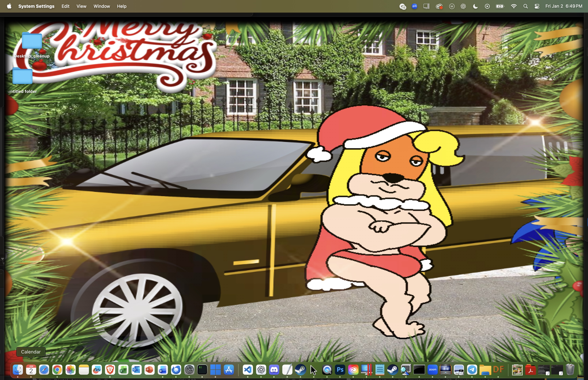Open the Brave browser icon
588x380 pixels.
pos(110,370)
